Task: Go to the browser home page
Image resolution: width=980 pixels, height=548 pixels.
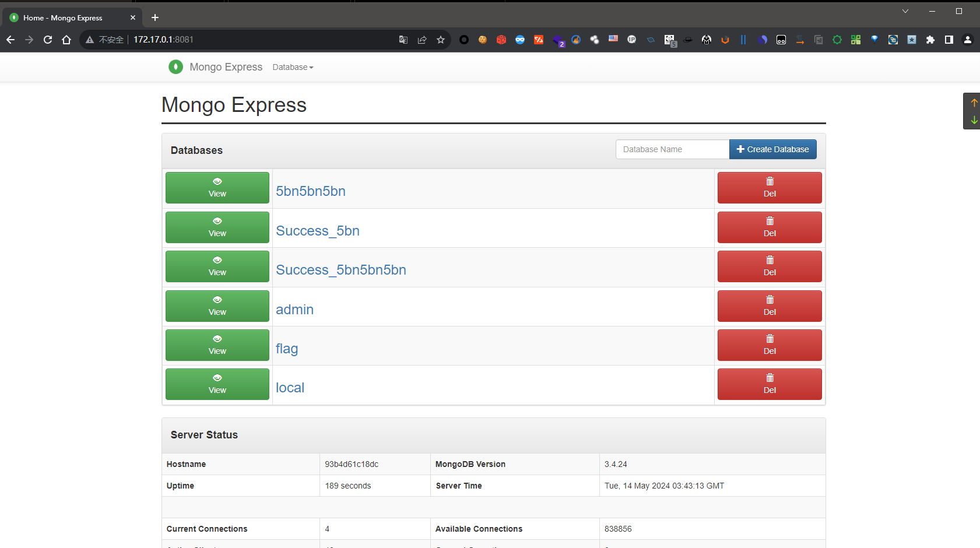Action: click(x=66, y=40)
